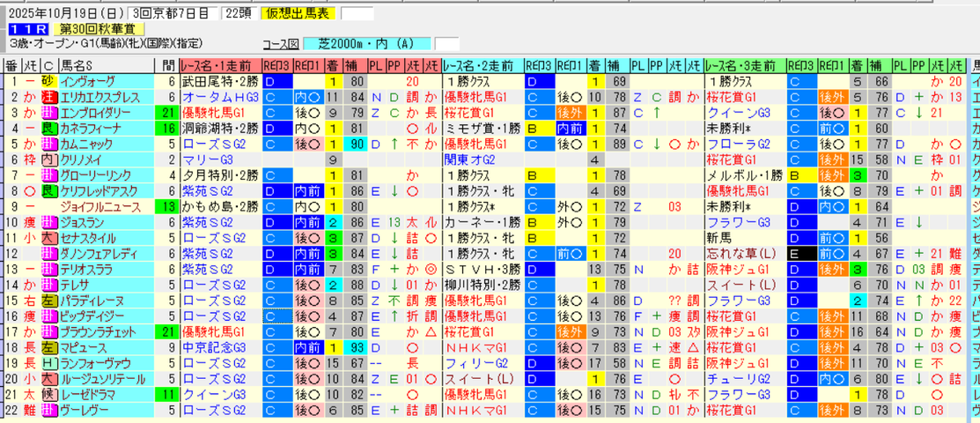Click the magenta badge beside ビップデイジー
The image size is (980, 423).
(48, 316)
